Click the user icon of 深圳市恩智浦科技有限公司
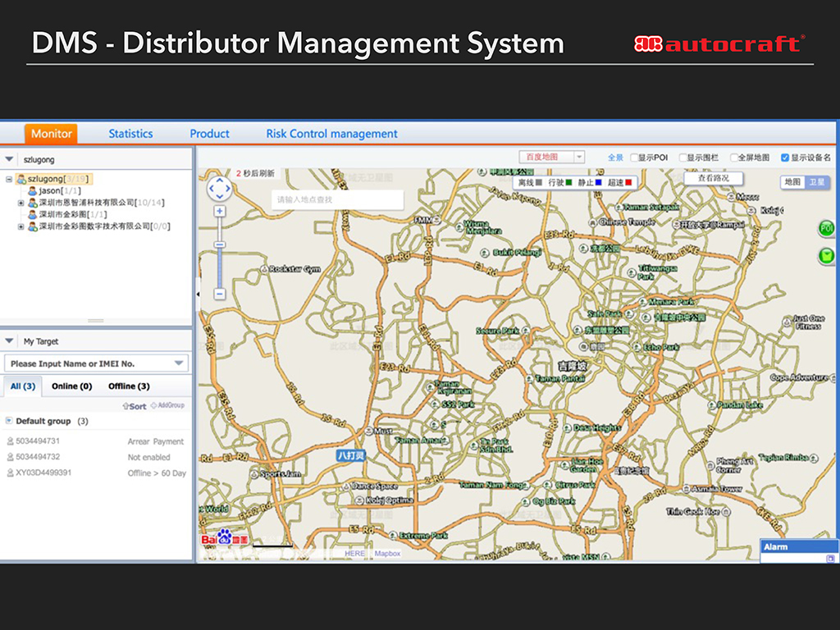 click(x=33, y=203)
